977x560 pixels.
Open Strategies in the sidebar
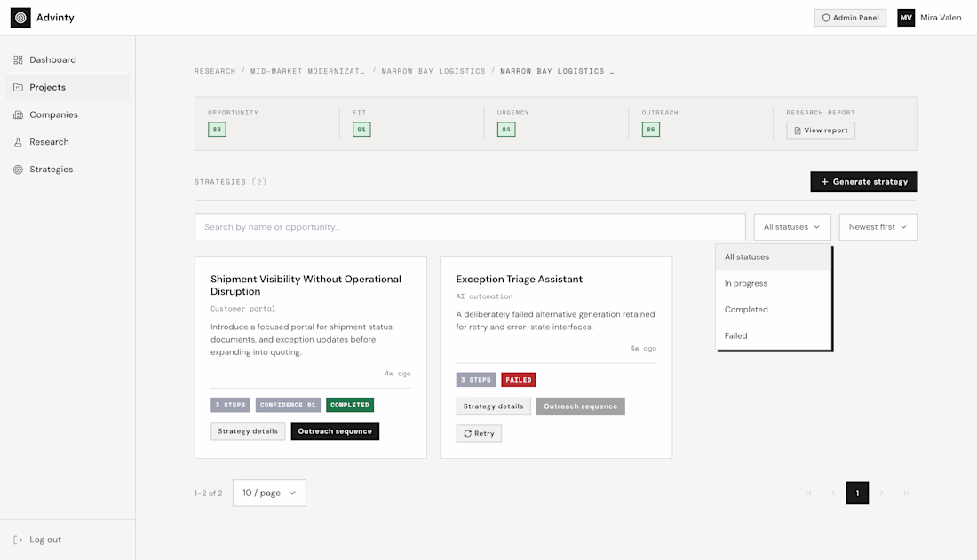[x=68, y=170]
